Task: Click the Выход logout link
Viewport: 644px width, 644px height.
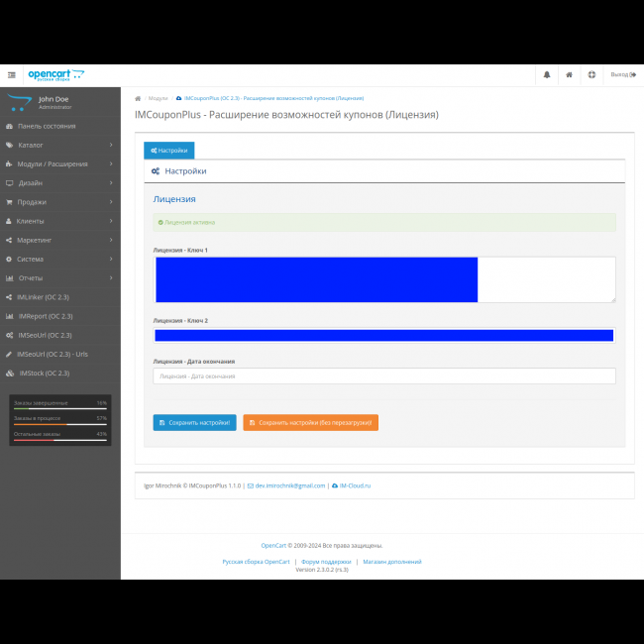Action: click(622, 74)
